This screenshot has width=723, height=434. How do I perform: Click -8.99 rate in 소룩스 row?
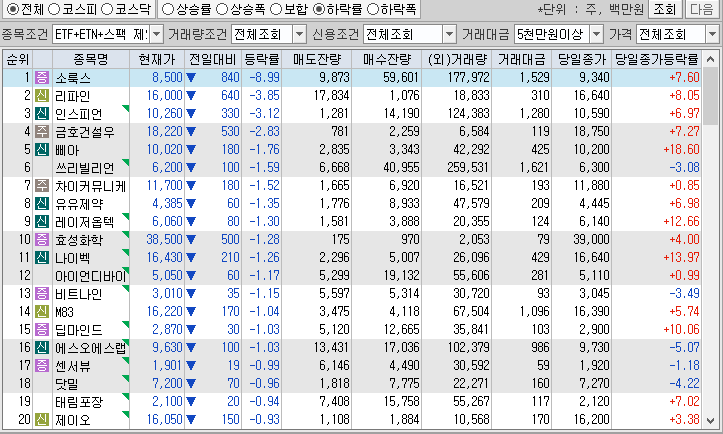pos(264,77)
